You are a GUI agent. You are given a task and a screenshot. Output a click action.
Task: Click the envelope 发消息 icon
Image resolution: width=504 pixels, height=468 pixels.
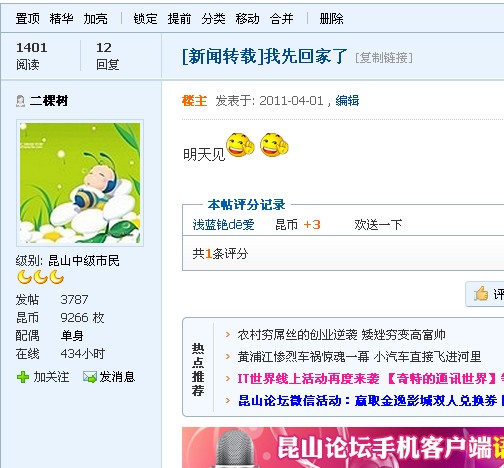[90, 377]
